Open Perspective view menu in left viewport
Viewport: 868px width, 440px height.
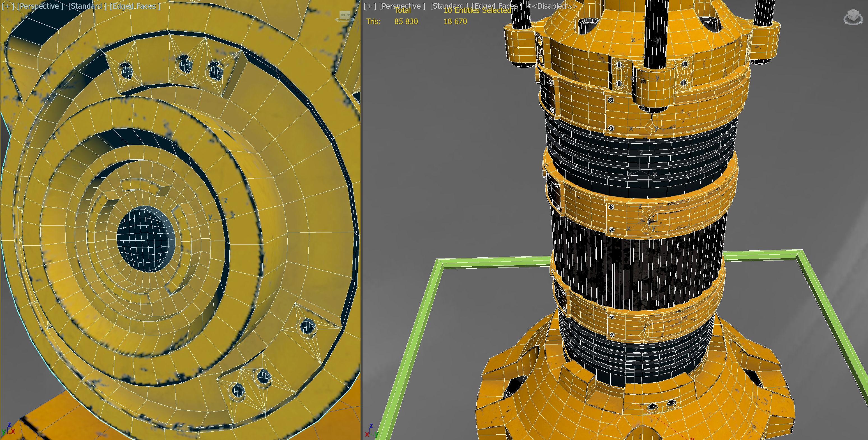[40, 6]
